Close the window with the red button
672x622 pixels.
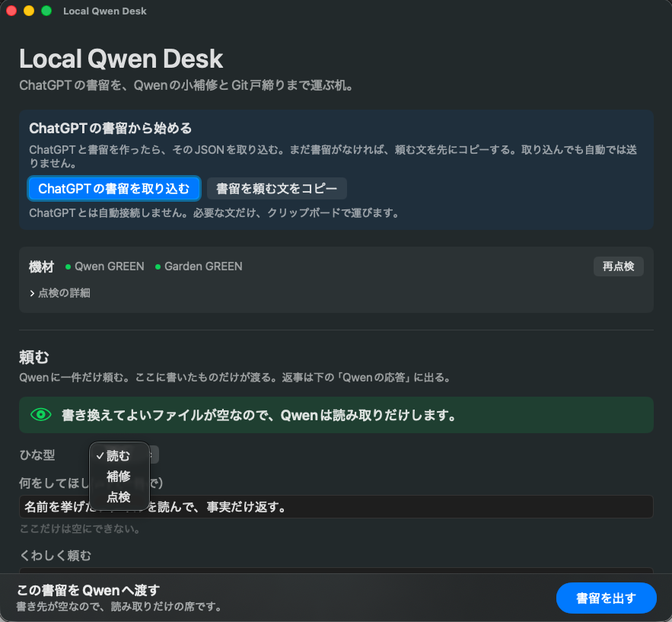tap(11, 11)
